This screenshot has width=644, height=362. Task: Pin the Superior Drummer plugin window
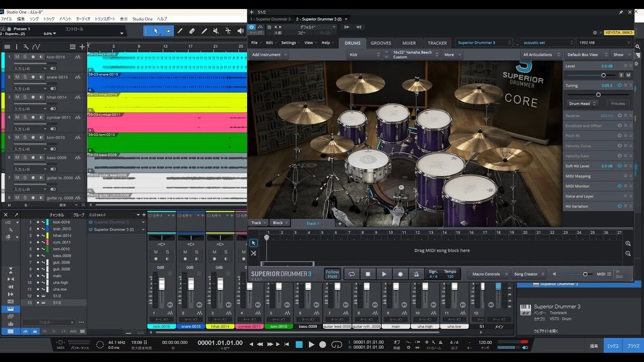[621, 12]
